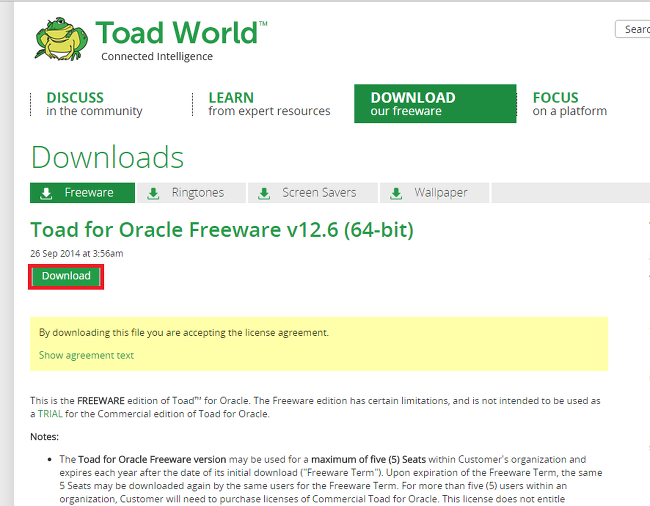Screen dimensions: 650x506
Task: Follow the TRIAL link
Action: click(50, 414)
